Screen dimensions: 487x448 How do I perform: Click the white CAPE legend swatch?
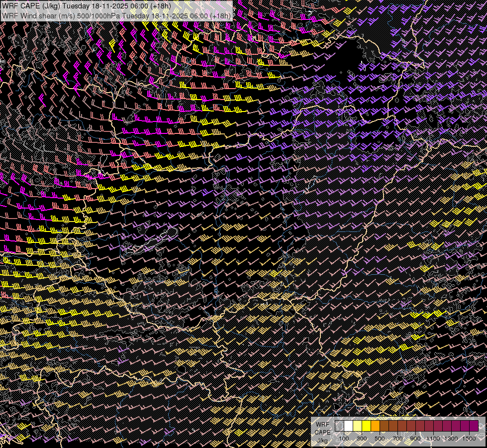[348, 426]
